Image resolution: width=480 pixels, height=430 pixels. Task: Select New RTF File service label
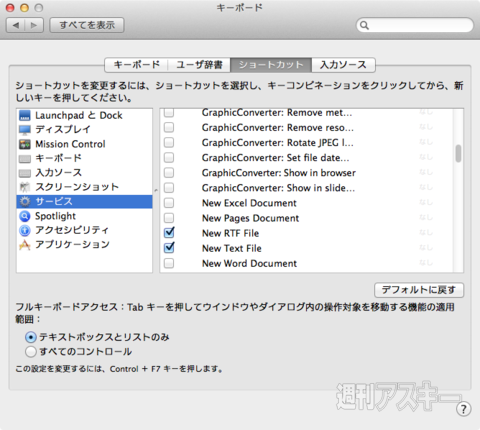[230, 233]
